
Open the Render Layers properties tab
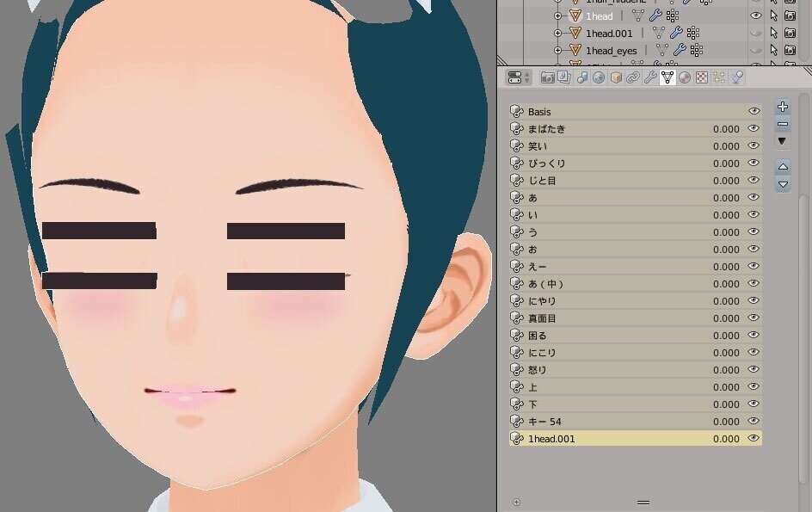pyautogui.click(x=564, y=77)
